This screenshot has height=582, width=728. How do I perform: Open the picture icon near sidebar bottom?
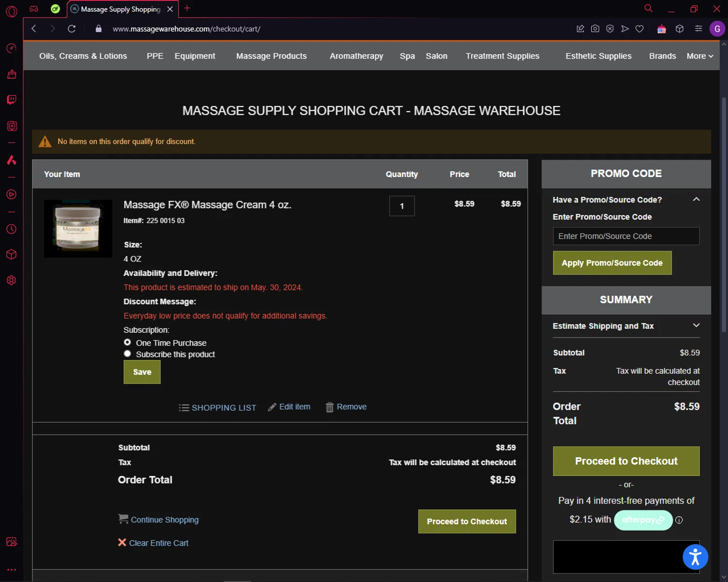click(12, 542)
